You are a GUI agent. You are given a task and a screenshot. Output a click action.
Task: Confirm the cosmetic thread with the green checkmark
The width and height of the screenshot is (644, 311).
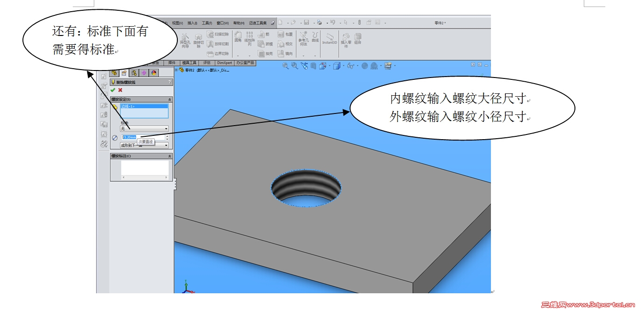coord(113,90)
